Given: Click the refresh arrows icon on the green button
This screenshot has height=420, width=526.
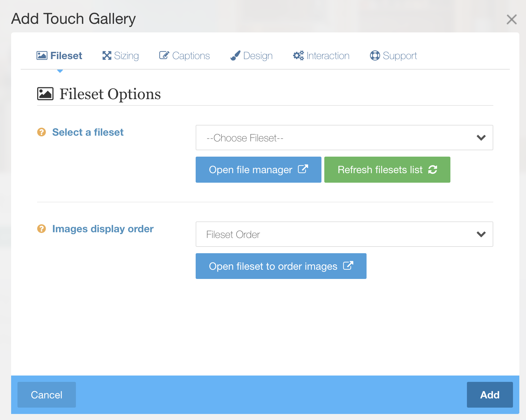Looking at the screenshot, I should coord(433,170).
